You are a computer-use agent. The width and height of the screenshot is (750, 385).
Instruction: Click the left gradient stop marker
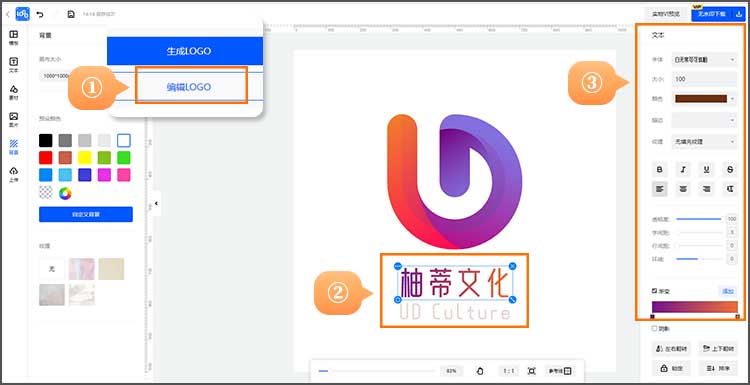[652, 316]
